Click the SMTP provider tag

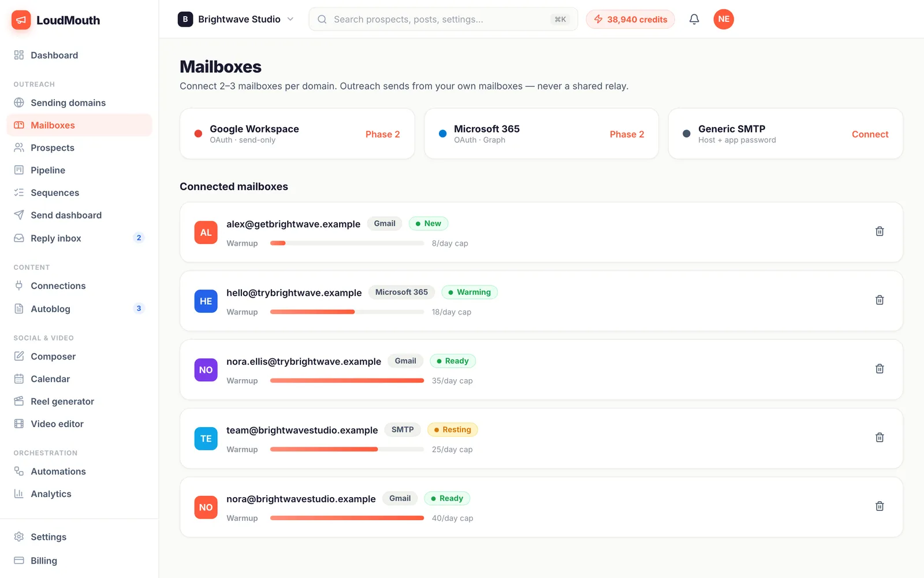403,430
